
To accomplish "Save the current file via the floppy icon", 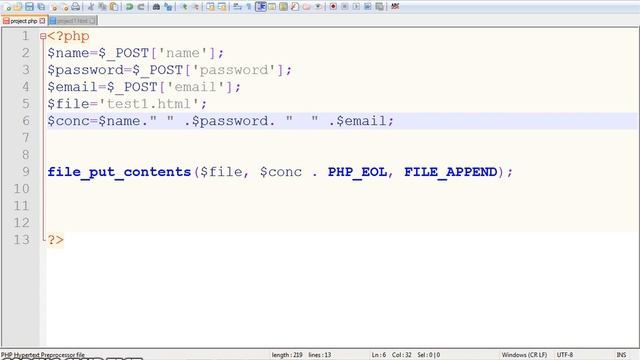I will pyautogui.click(x=29, y=7).
